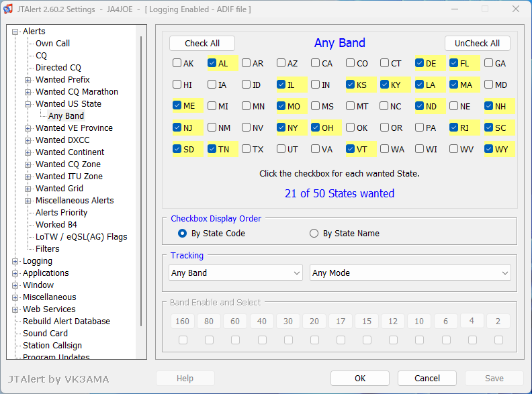
Task: Expand the Logging tree node
Action: click(x=15, y=261)
